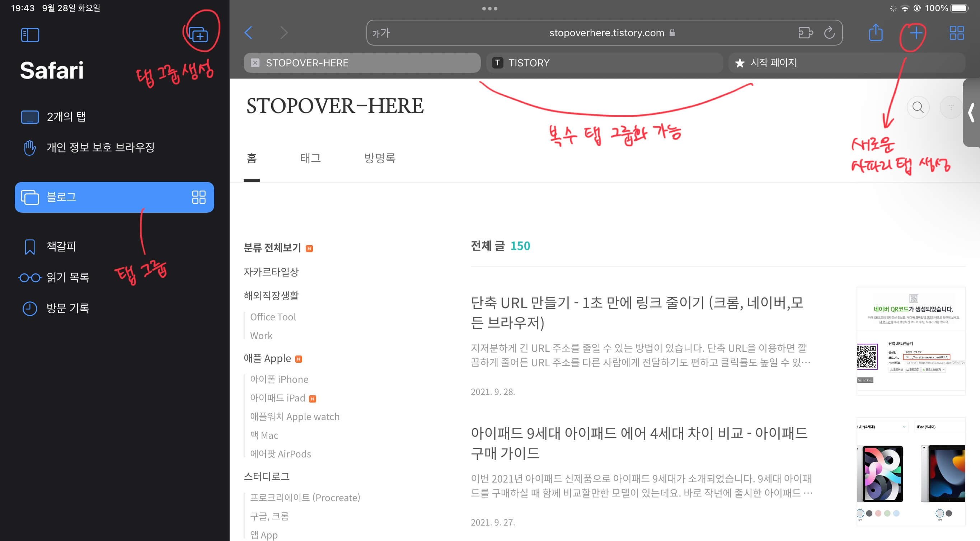The image size is (980, 541).
Task: Tap the 19:43 clock in status bar
Action: [x=23, y=8]
